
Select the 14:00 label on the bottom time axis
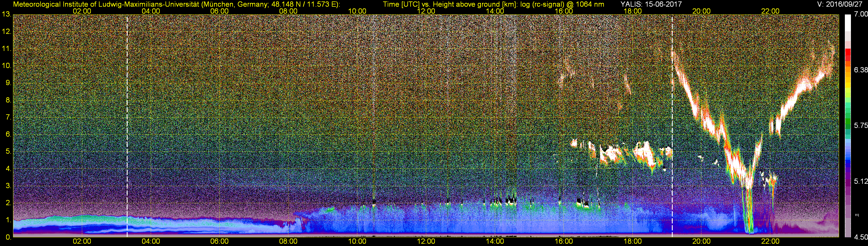pyautogui.click(x=495, y=241)
